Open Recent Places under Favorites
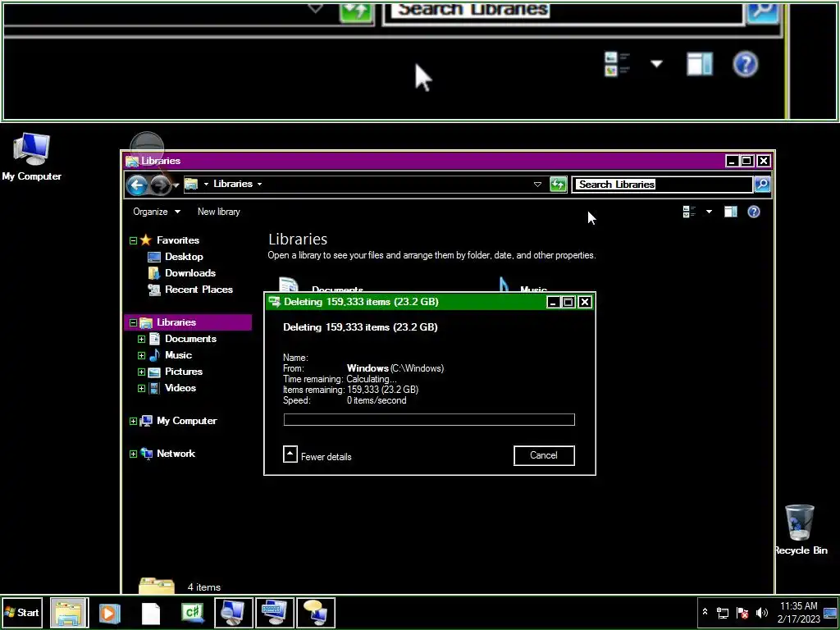 coord(199,290)
